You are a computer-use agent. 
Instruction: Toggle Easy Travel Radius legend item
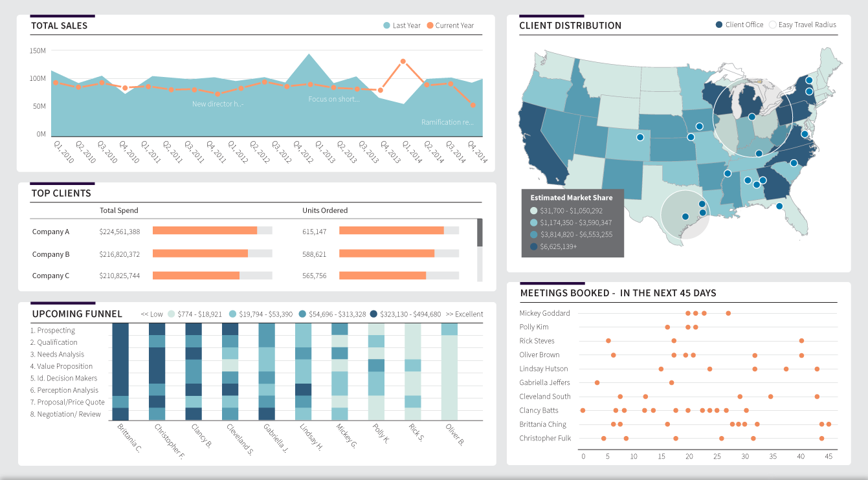[x=802, y=25]
